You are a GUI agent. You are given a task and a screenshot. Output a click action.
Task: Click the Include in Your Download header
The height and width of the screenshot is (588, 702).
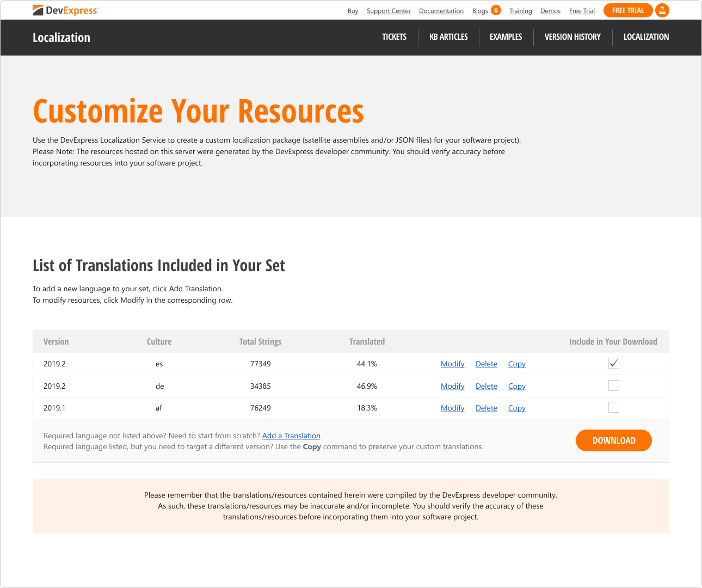(613, 342)
